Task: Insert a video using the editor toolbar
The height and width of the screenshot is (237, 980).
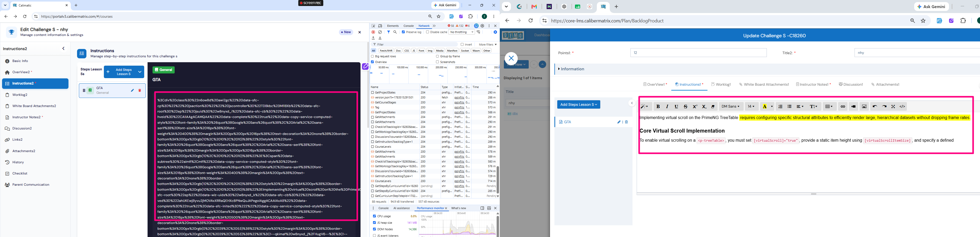Action: [x=853, y=107]
